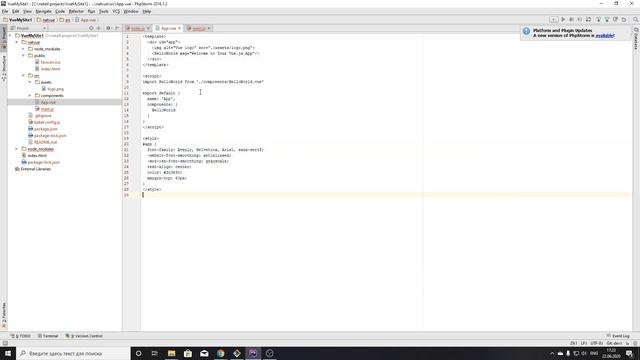Open the Event Log
This screenshot has height=360, width=640.
tap(618, 336)
